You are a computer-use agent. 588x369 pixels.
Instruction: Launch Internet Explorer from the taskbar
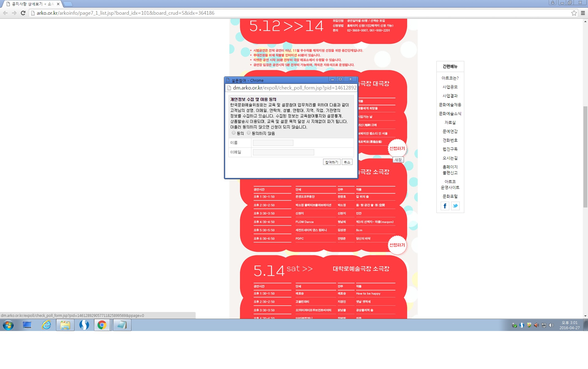coord(47,325)
